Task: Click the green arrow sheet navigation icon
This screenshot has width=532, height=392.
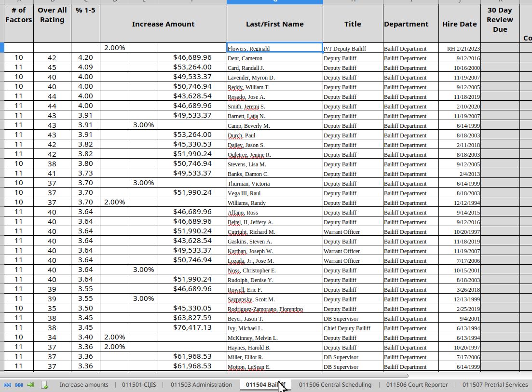Action: coord(30,385)
